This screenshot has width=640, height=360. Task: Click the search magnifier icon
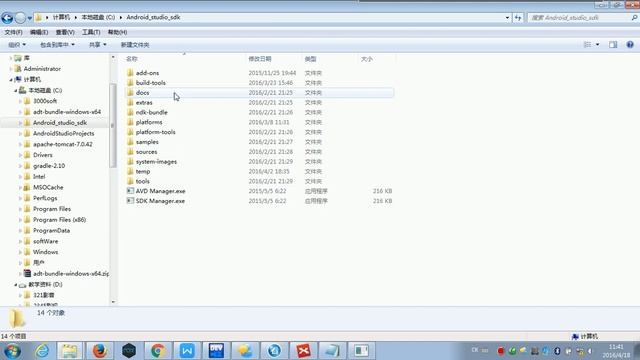pos(634,18)
